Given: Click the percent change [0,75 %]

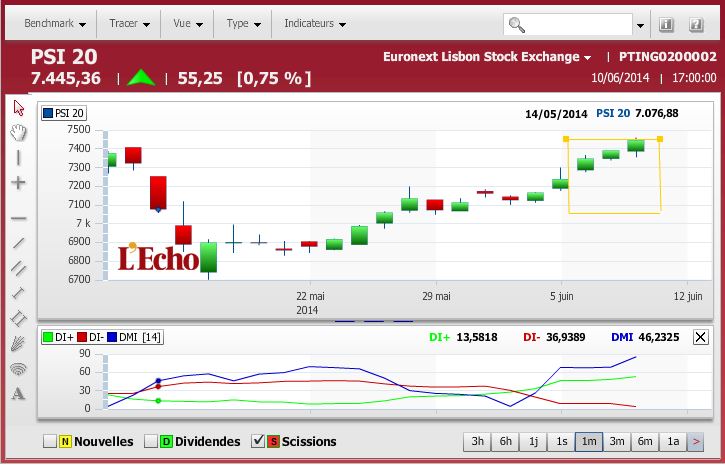Looking at the screenshot, I should (x=274, y=78).
